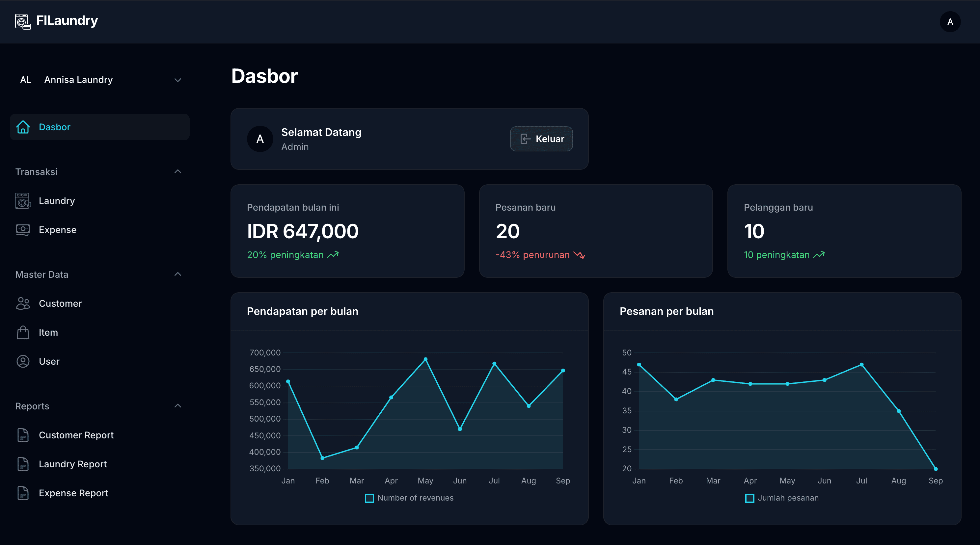Click the FILaundry washing machine logo icon
980x545 pixels.
coord(23,21)
